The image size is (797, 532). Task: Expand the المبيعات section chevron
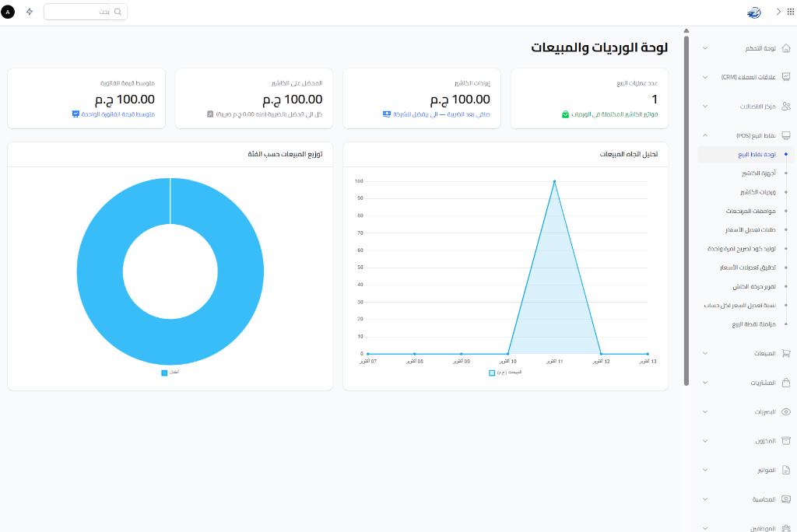click(x=705, y=353)
